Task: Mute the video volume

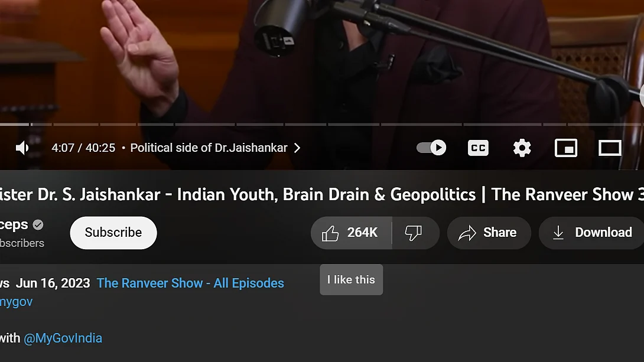Action: [x=22, y=148]
